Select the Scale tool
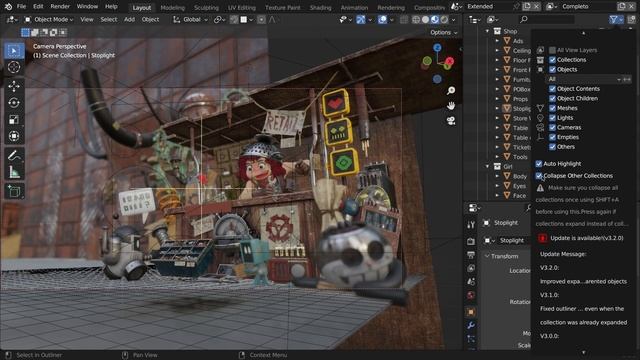 pyautogui.click(x=14, y=120)
